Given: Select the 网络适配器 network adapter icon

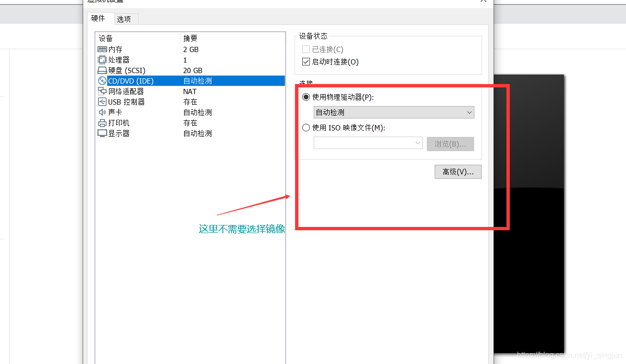Looking at the screenshot, I should pyautogui.click(x=103, y=91).
